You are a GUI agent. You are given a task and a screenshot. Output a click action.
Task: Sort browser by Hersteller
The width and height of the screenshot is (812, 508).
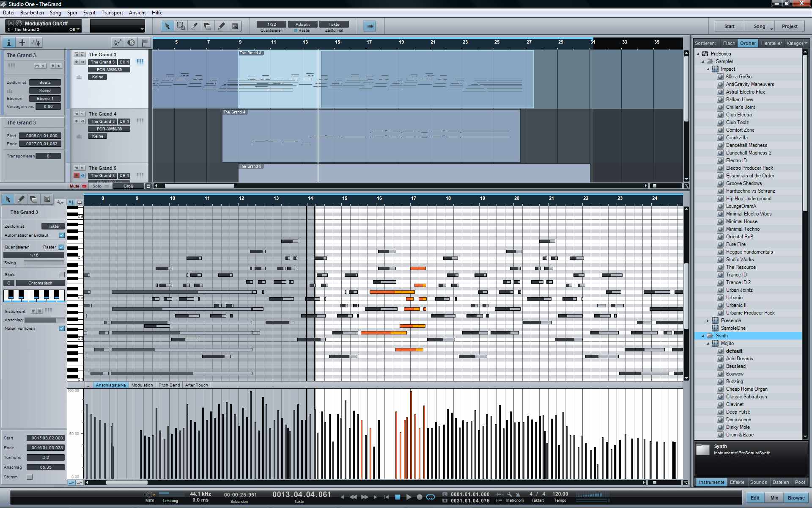(771, 43)
